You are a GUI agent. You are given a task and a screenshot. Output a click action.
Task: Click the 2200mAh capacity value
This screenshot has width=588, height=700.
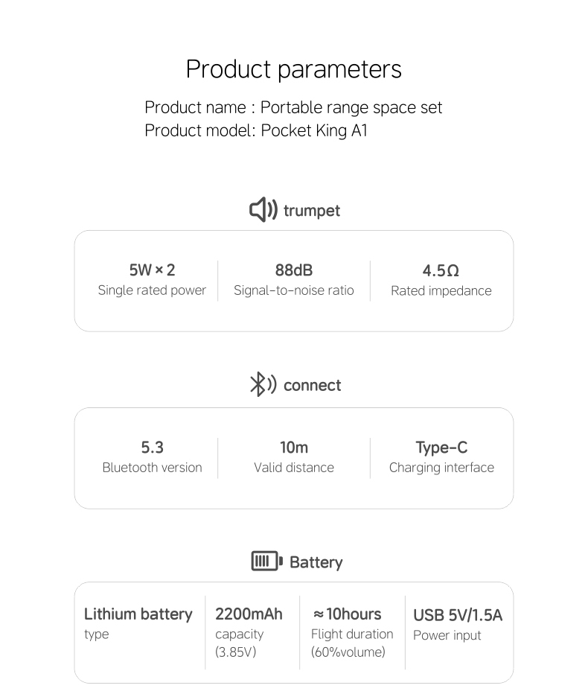pyautogui.click(x=249, y=614)
